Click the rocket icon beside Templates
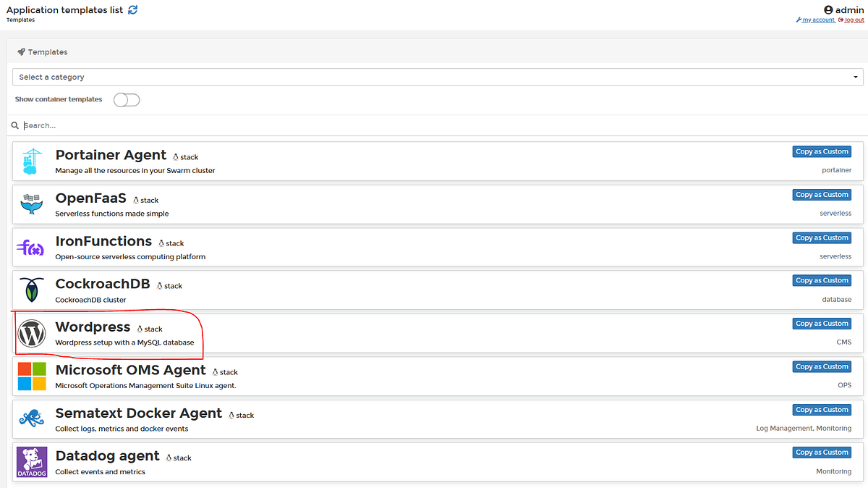The width and height of the screenshot is (868, 488). pyautogui.click(x=21, y=52)
